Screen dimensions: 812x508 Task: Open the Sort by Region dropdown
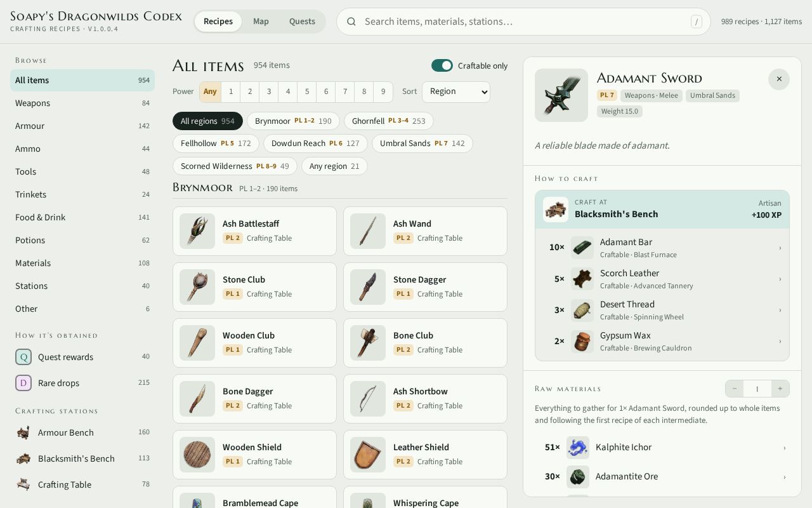click(x=456, y=91)
